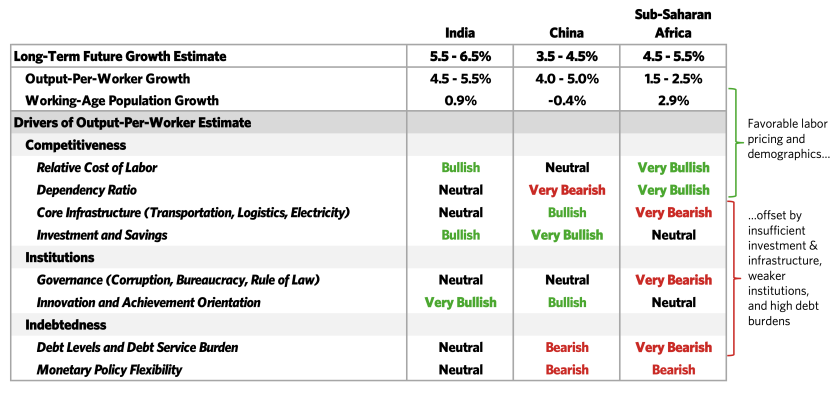The height and width of the screenshot is (393, 840).
Task: Select the Sub-Saharan Africa column header
Action: click(x=673, y=24)
